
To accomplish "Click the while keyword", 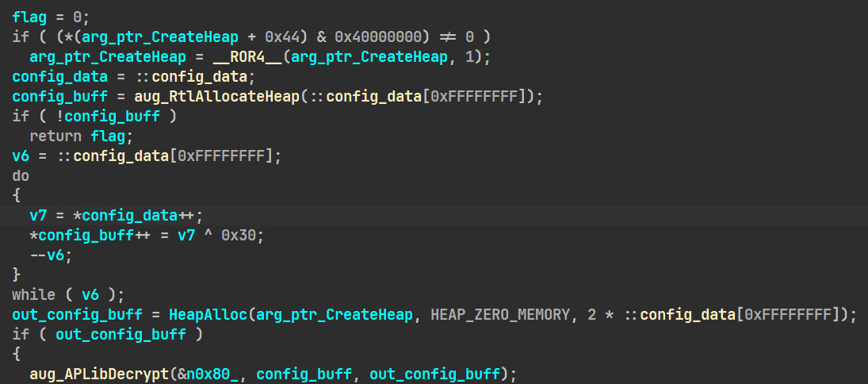I will coord(33,295).
